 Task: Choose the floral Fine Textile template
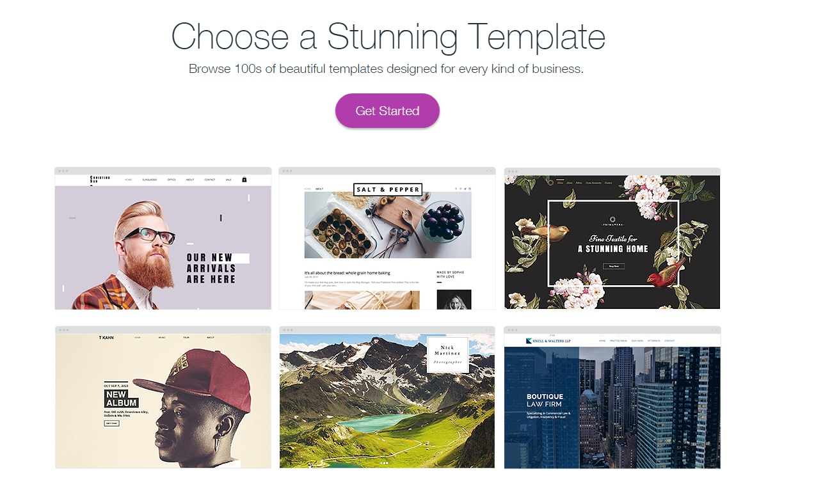(x=612, y=239)
